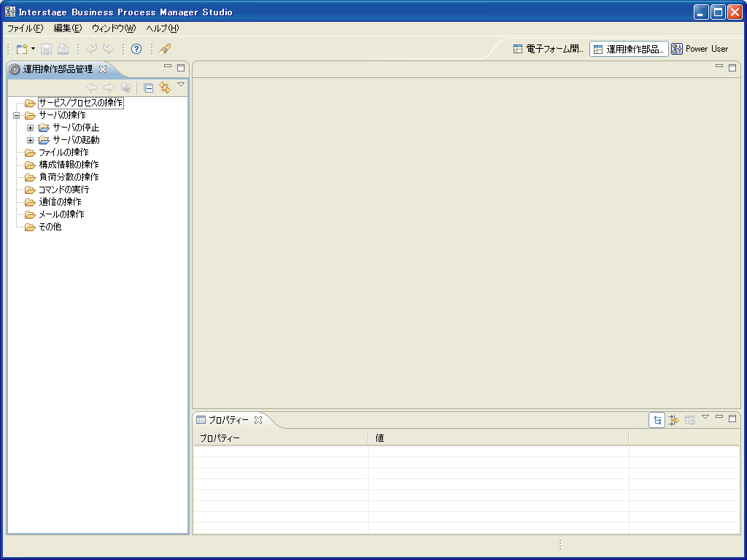Select the 構成情報の操作 folder
The height and width of the screenshot is (560, 747).
pos(69,165)
